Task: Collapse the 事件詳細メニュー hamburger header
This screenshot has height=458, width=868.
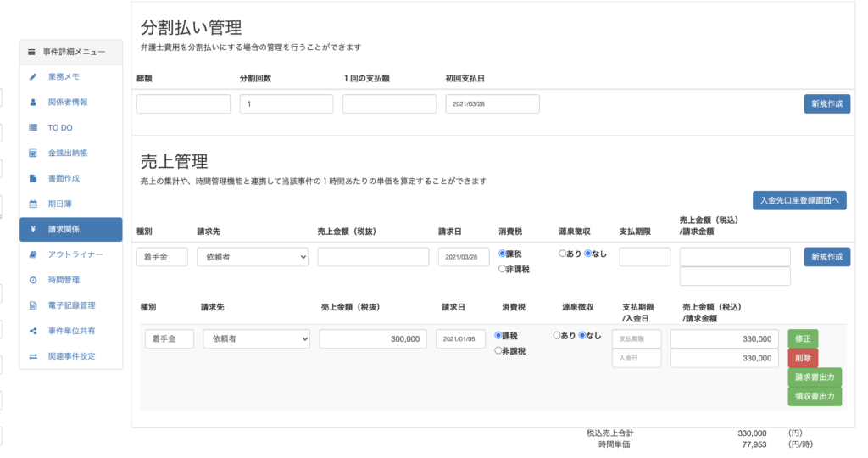Action: pyautogui.click(x=31, y=53)
